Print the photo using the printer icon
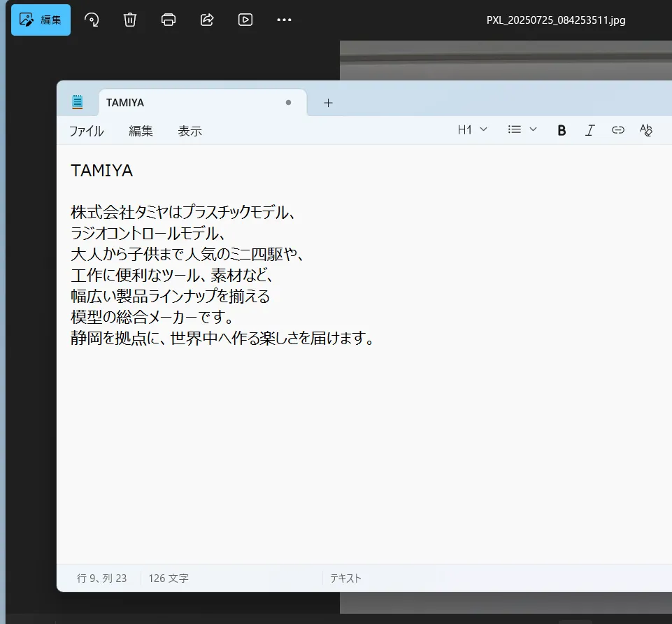672x624 pixels. point(169,20)
